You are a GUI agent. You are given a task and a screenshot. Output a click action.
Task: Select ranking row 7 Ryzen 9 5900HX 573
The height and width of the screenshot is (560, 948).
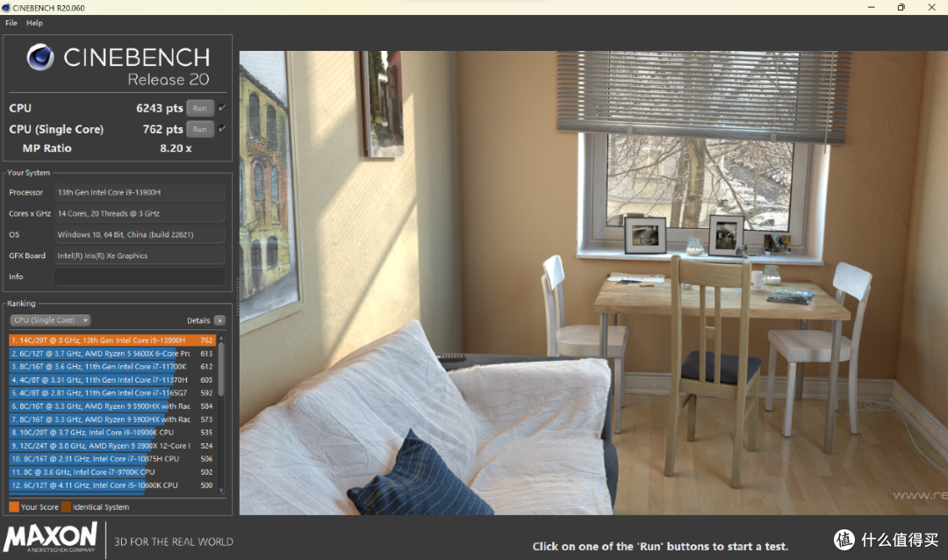pyautogui.click(x=111, y=420)
